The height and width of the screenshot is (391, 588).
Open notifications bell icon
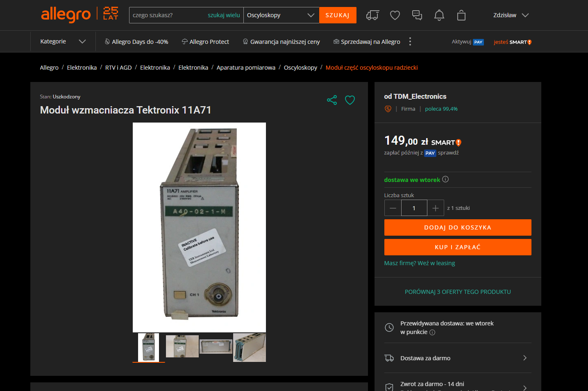439,15
